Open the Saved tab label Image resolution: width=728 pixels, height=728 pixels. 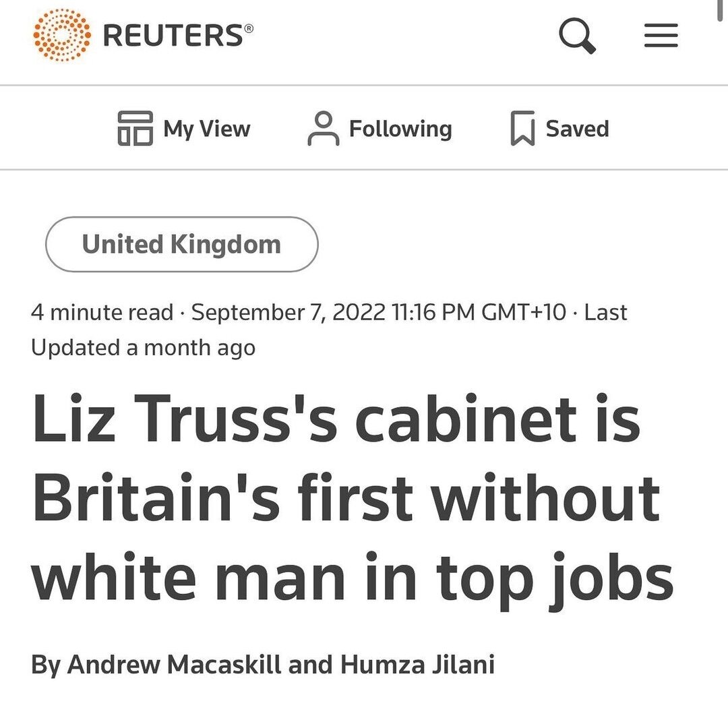click(577, 128)
